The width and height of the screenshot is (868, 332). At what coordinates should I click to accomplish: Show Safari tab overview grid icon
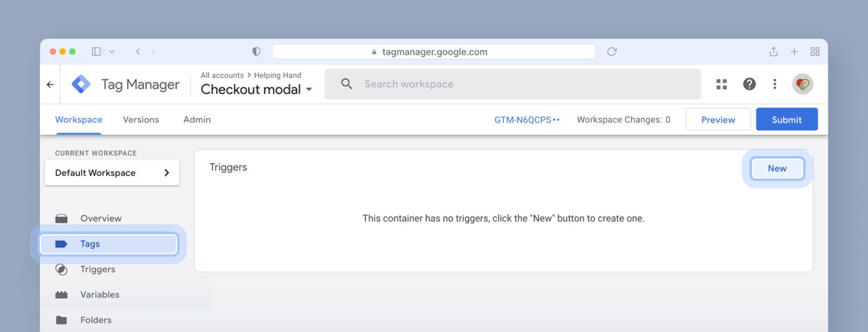coord(815,52)
